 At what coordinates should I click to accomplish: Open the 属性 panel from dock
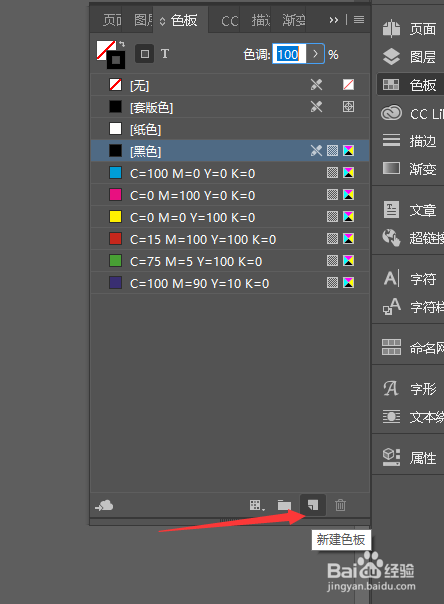click(x=409, y=457)
